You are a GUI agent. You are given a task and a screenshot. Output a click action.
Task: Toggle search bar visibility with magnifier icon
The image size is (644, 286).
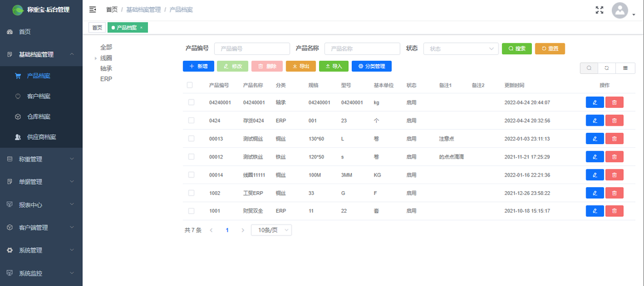pos(589,68)
